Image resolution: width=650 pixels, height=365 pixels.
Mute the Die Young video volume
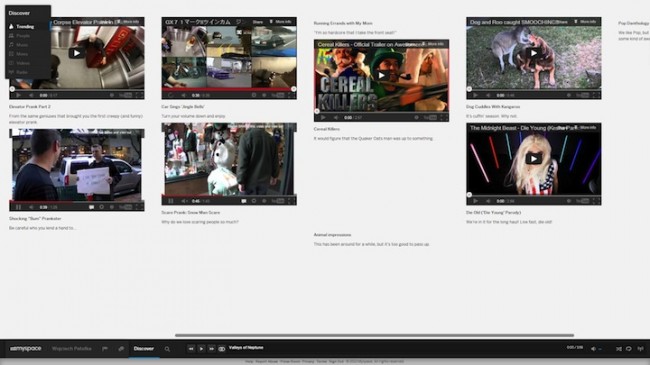coord(488,201)
